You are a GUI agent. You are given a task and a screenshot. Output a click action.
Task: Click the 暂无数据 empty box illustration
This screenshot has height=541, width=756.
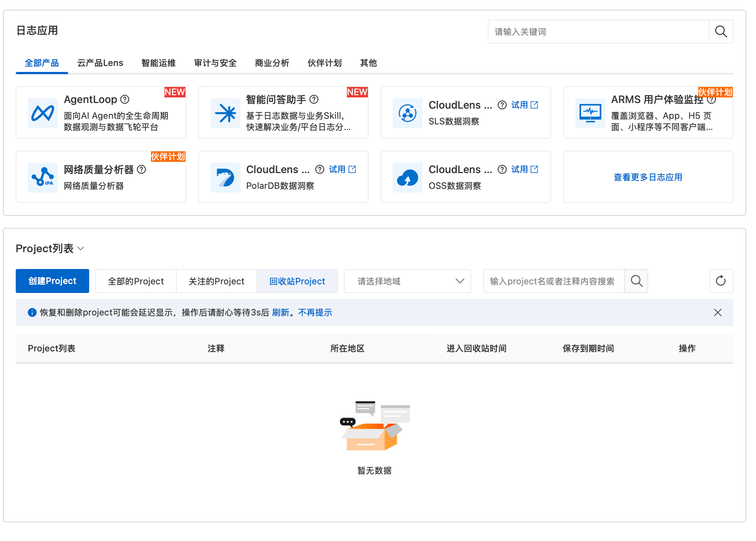[x=375, y=425]
